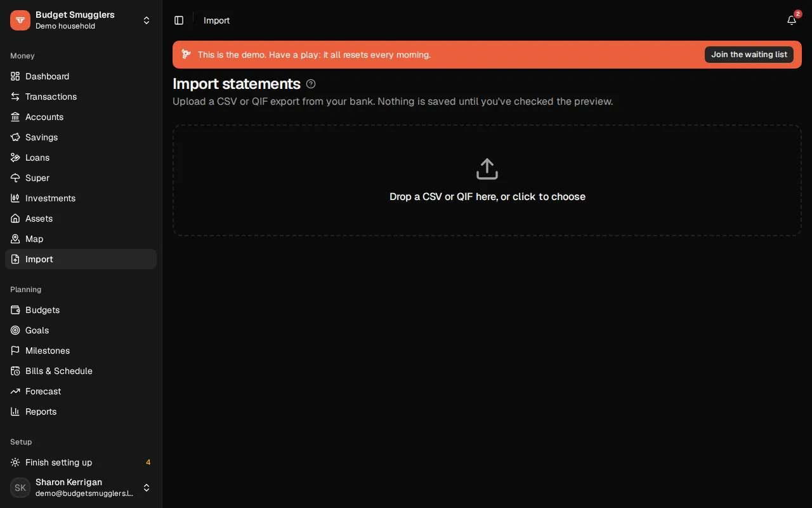The width and height of the screenshot is (812, 508).
Task: Open Dashboard in the sidebar
Action: [x=81, y=76]
